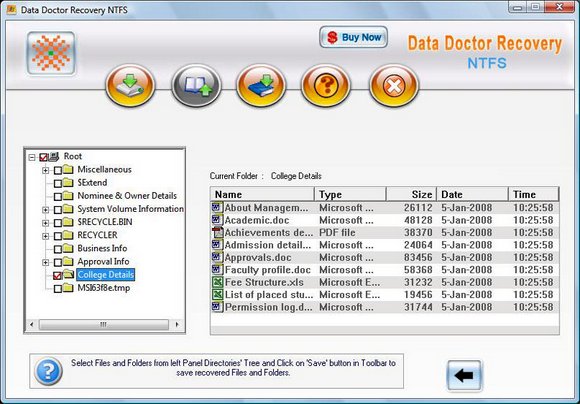Viewport: 580px width, 404px height.
Task: Uncheck the College Details folder checkbox
Action: [57, 276]
